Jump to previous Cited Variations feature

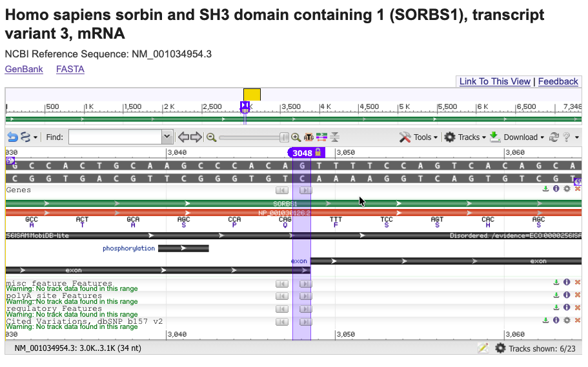[x=282, y=322]
